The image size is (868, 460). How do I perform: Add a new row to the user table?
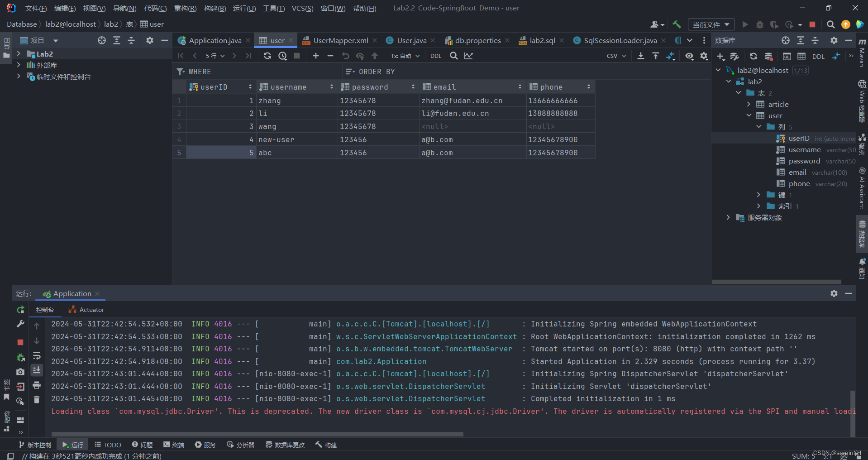coord(315,56)
